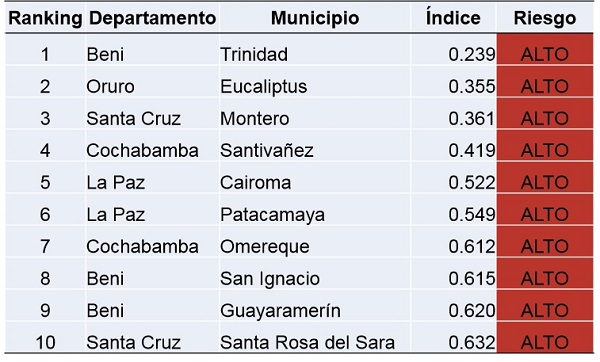The image size is (600, 362).
Task: Select the red ALTO cell in row 10
Action: 545,338
